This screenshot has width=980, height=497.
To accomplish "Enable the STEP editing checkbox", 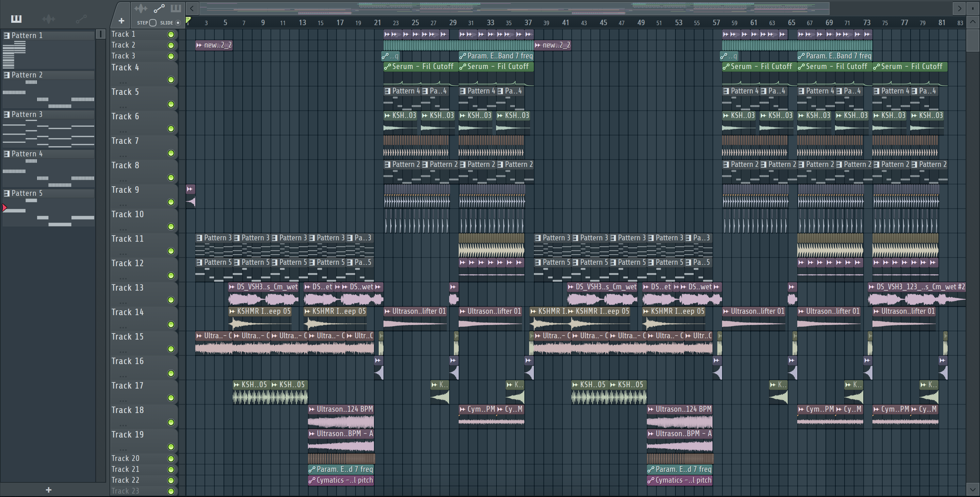I will point(152,23).
